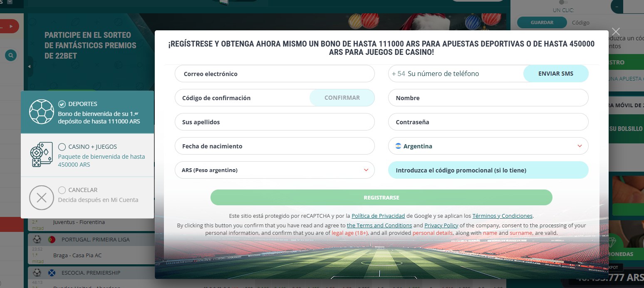Image resolution: width=644 pixels, height=288 pixels.
Task: Click the Scotland flag icon beside Escocia Premiership
Action: tap(52, 273)
